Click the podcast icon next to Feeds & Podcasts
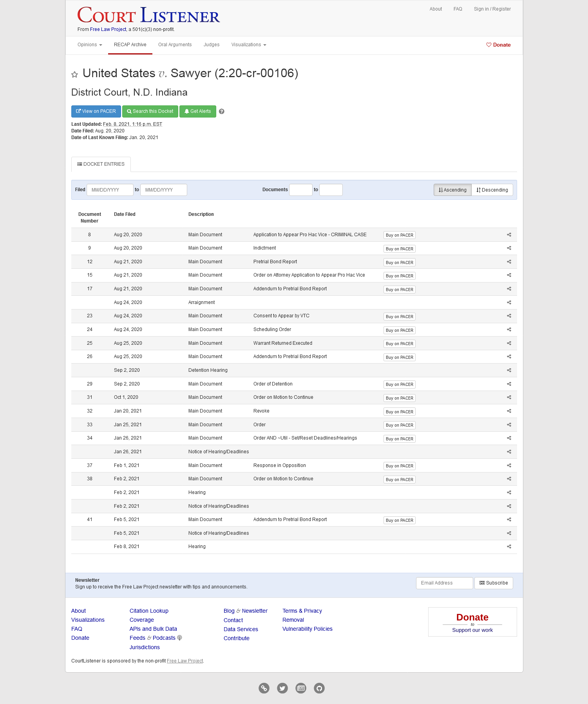The height and width of the screenshot is (704, 588). pos(180,638)
